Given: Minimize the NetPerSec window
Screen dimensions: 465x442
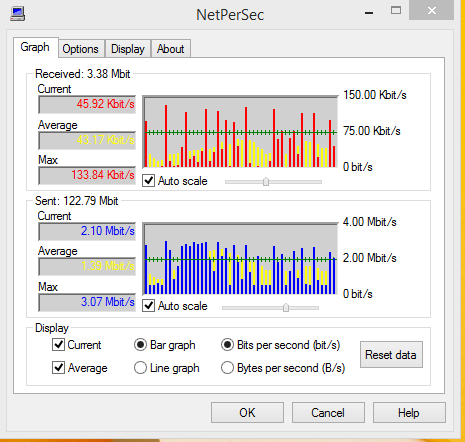Looking at the screenshot, I should click(x=369, y=13).
